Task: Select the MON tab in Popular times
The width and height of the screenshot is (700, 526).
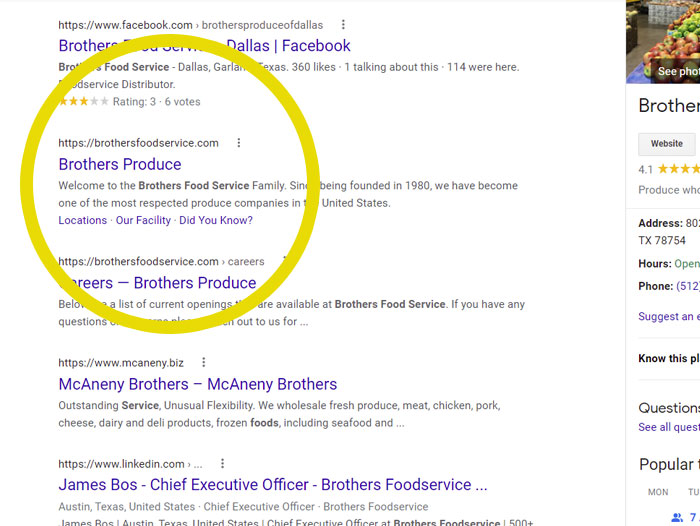Action: pos(658,492)
